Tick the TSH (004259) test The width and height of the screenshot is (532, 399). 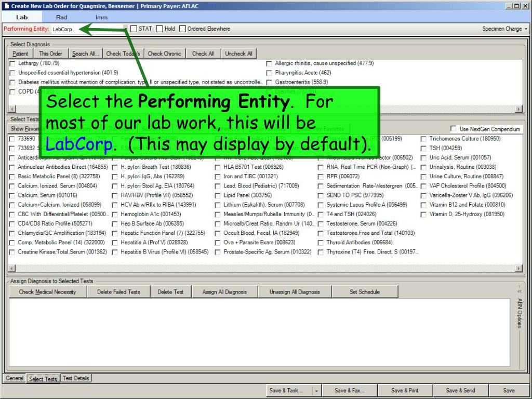coord(423,148)
